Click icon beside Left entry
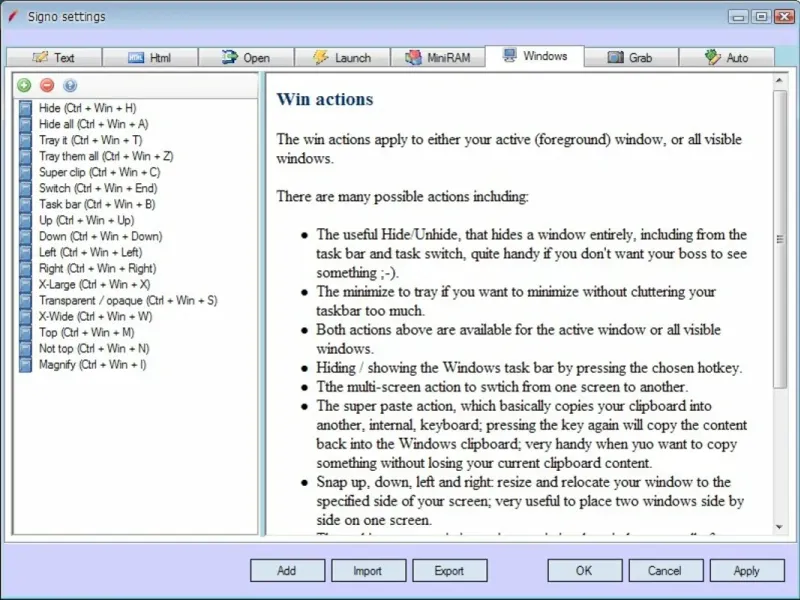This screenshot has height=600, width=800. [26, 253]
